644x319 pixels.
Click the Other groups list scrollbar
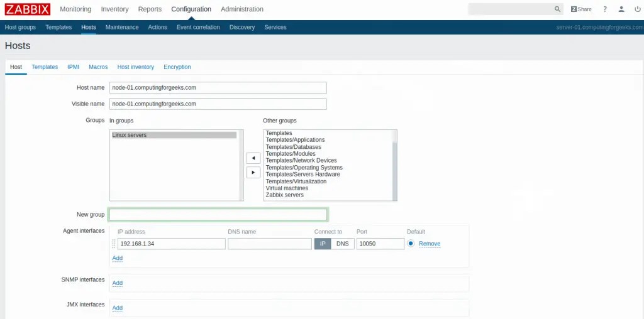pyautogui.click(x=395, y=165)
